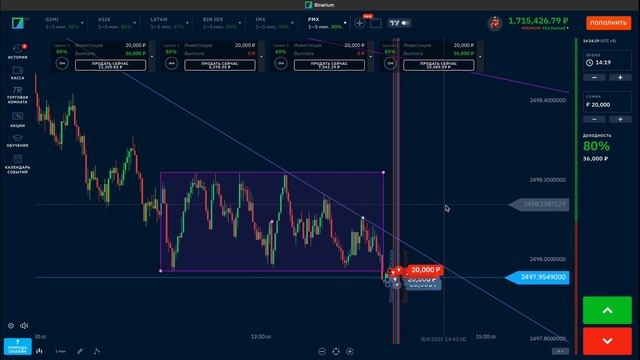Viewport: 640px width, 360px height.
Task: Click Продать сейчас on second deal
Action: pos(220,65)
